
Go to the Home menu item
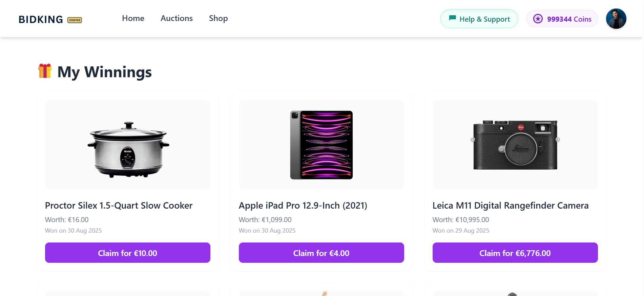pos(133,18)
